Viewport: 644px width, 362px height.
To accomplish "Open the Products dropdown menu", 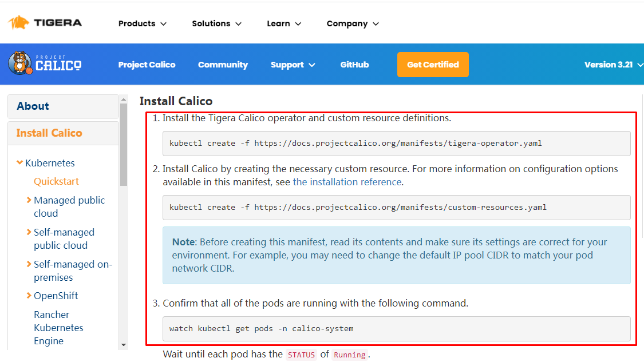I will click(142, 23).
